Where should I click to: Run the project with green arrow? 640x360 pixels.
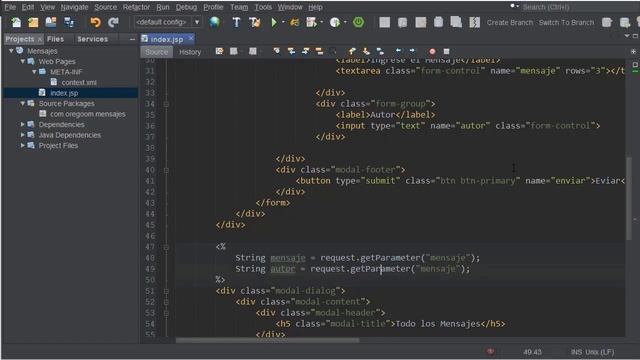pos(274,22)
